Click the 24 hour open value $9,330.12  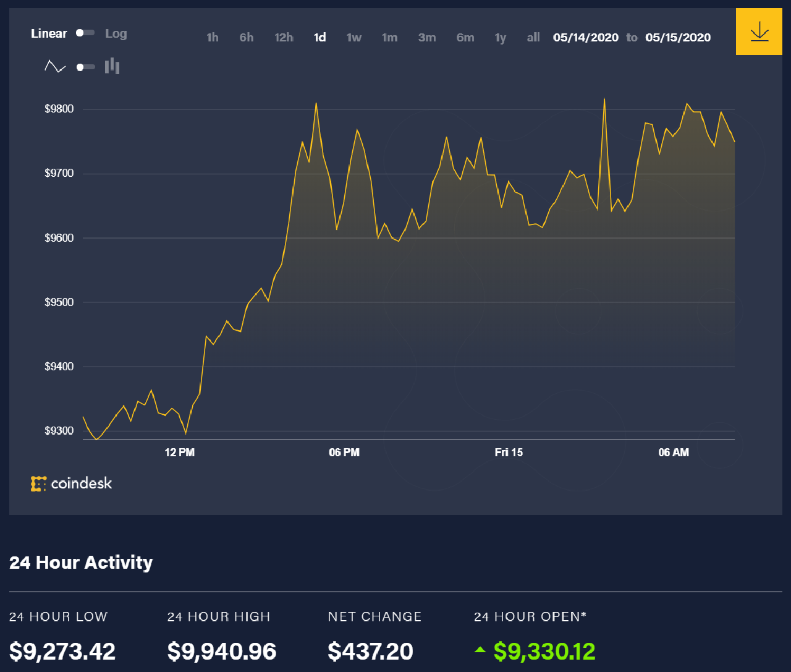pos(544,652)
